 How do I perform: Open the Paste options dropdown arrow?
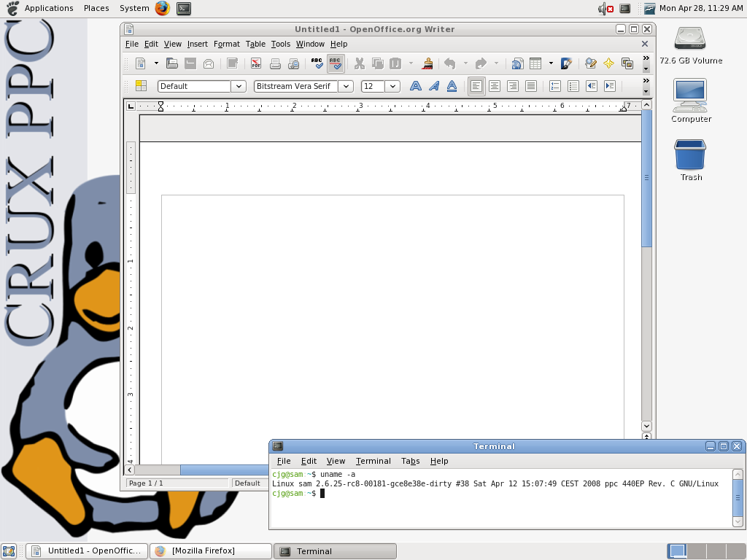tap(411, 63)
